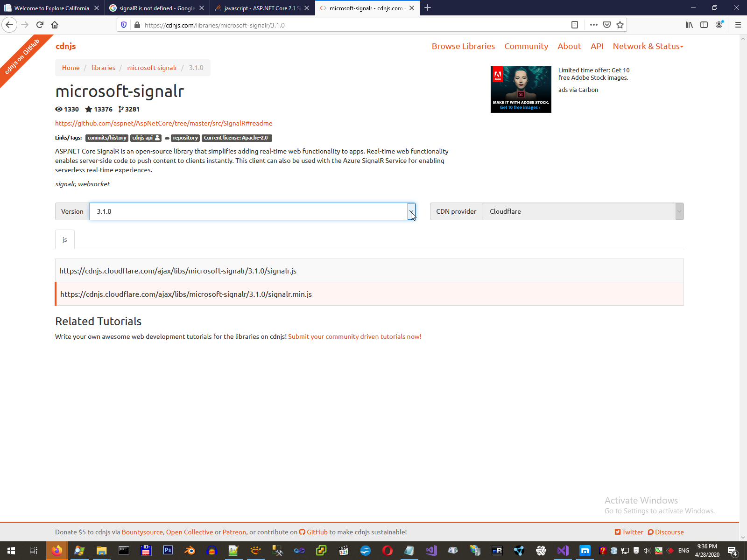Go to Home breadcrumb

pos(70,68)
